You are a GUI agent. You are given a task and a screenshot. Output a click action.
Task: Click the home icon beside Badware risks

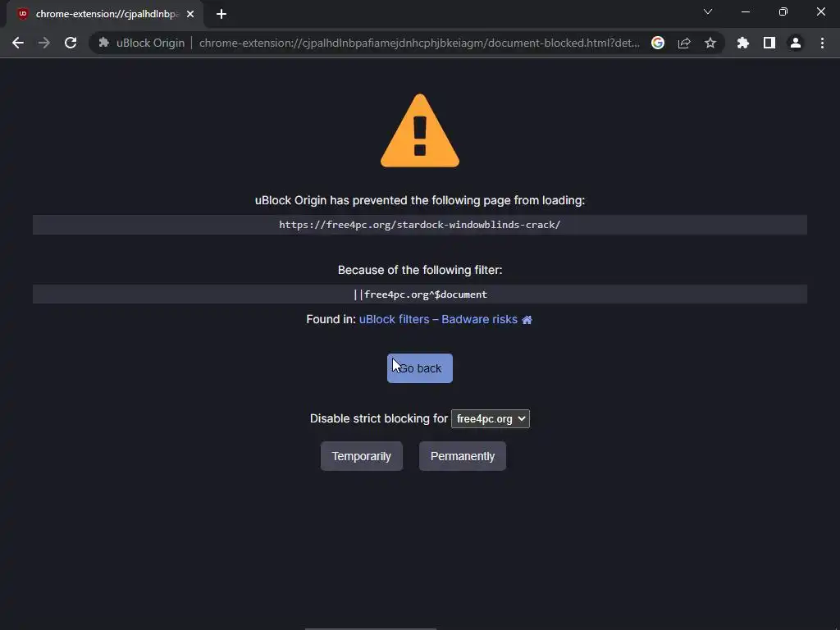coord(527,320)
